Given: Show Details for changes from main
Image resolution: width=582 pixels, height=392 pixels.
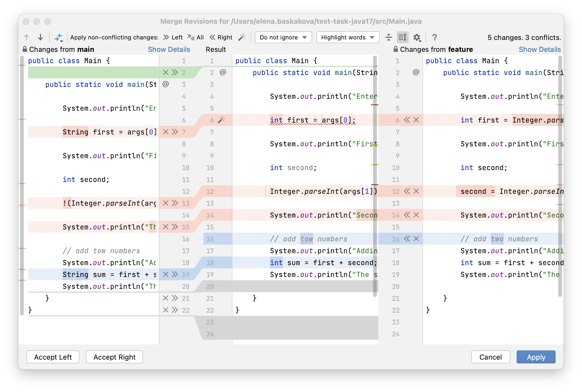Looking at the screenshot, I should pyautogui.click(x=169, y=49).
